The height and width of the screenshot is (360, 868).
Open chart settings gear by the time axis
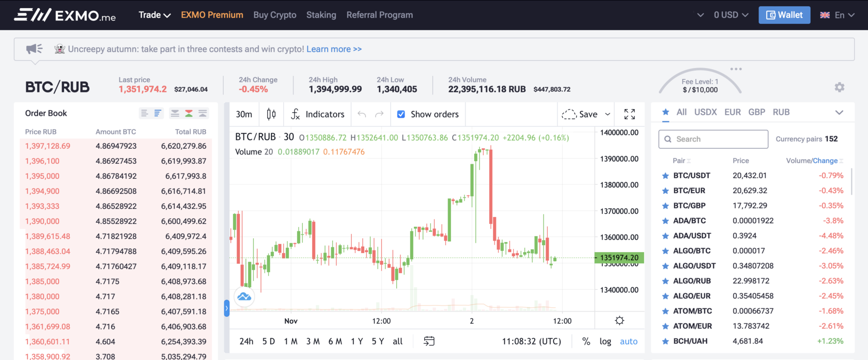(619, 321)
